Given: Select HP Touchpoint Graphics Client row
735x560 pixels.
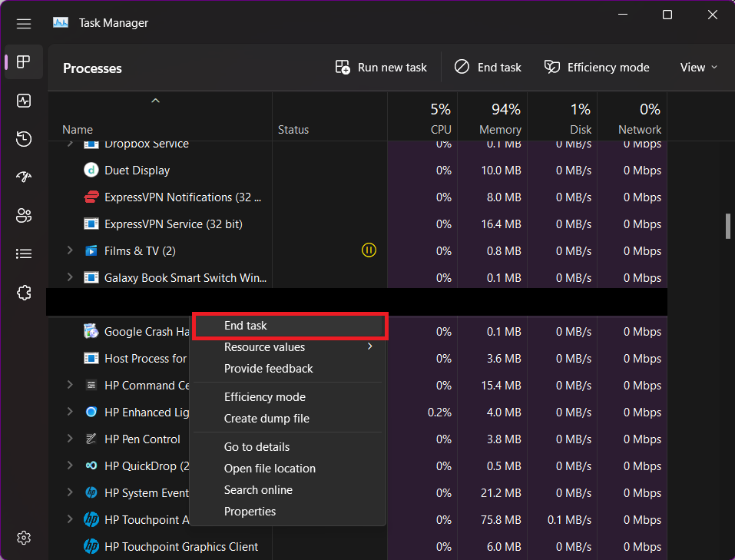Looking at the screenshot, I should [x=358, y=547].
